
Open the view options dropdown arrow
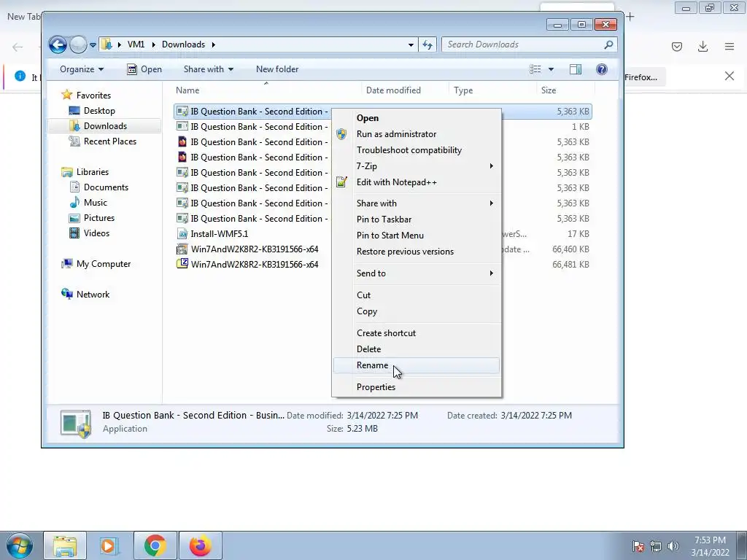pyautogui.click(x=551, y=69)
